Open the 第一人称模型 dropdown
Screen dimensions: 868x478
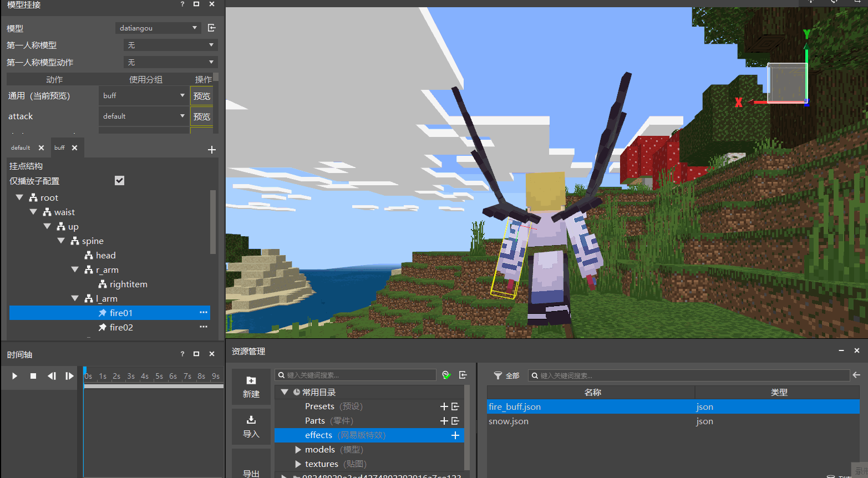170,45
